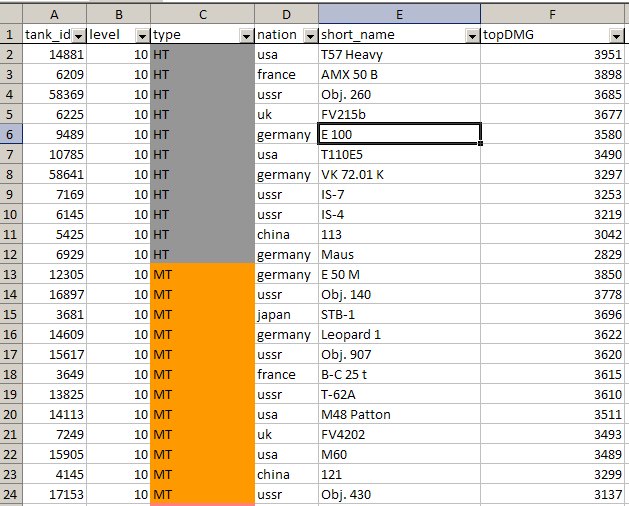Open the type column filter dropdown
Image resolution: width=629 pixels, height=506 pixels.
point(246,36)
